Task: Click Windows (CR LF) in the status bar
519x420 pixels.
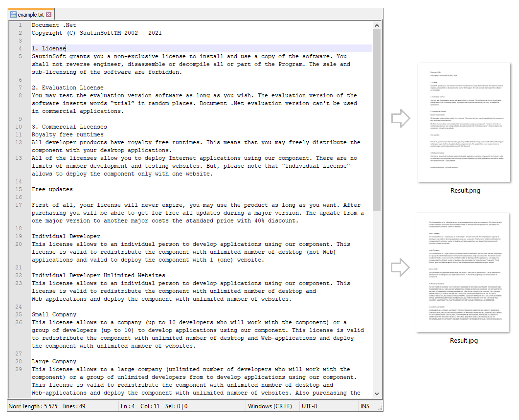Action: coord(270,406)
